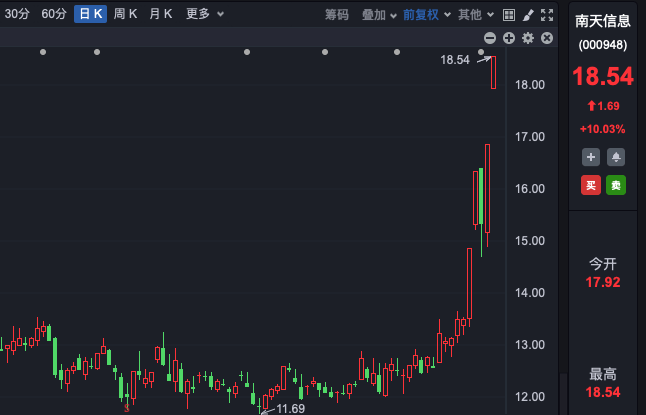The height and width of the screenshot is (415, 646).
Task: Click the green 卖 sell button
Action: 616,185
